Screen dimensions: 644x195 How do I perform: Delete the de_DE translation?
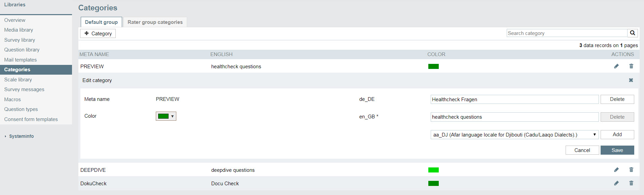pos(617,99)
